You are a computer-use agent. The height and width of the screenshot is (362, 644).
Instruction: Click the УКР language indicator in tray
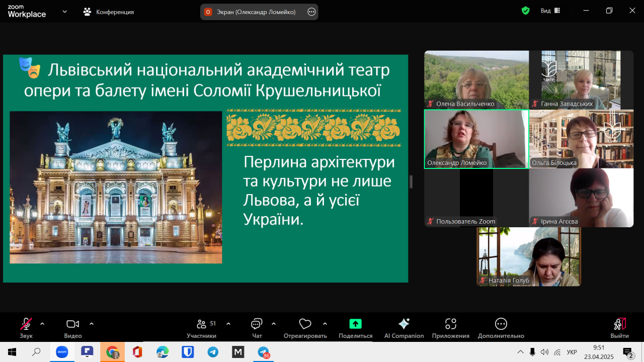[572, 352]
